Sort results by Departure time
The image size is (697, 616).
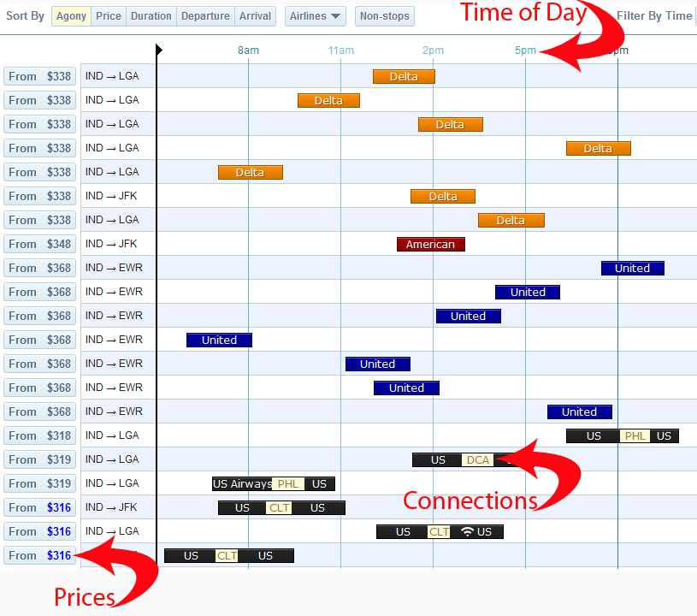point(205,16)
